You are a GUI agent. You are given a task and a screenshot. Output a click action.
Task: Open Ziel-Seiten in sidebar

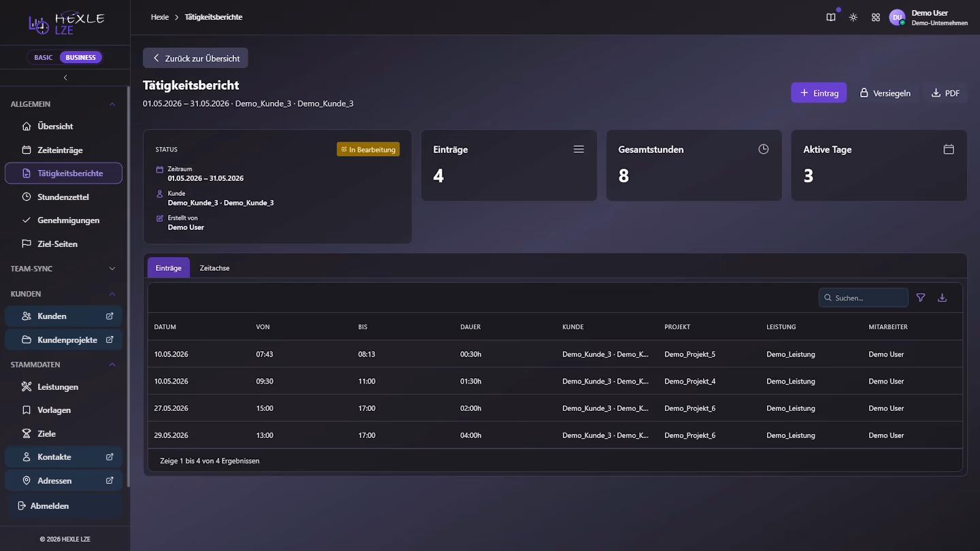coord(63,244)
